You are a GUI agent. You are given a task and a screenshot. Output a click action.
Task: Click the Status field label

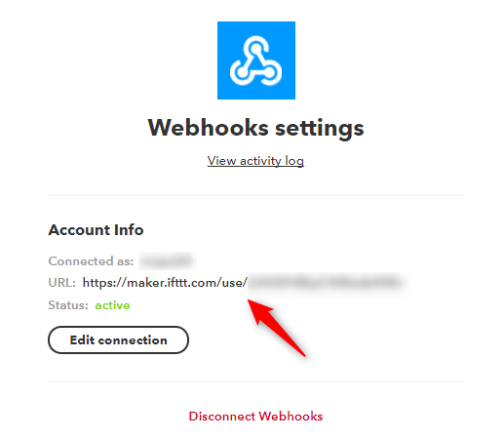(x=68, y=305)
